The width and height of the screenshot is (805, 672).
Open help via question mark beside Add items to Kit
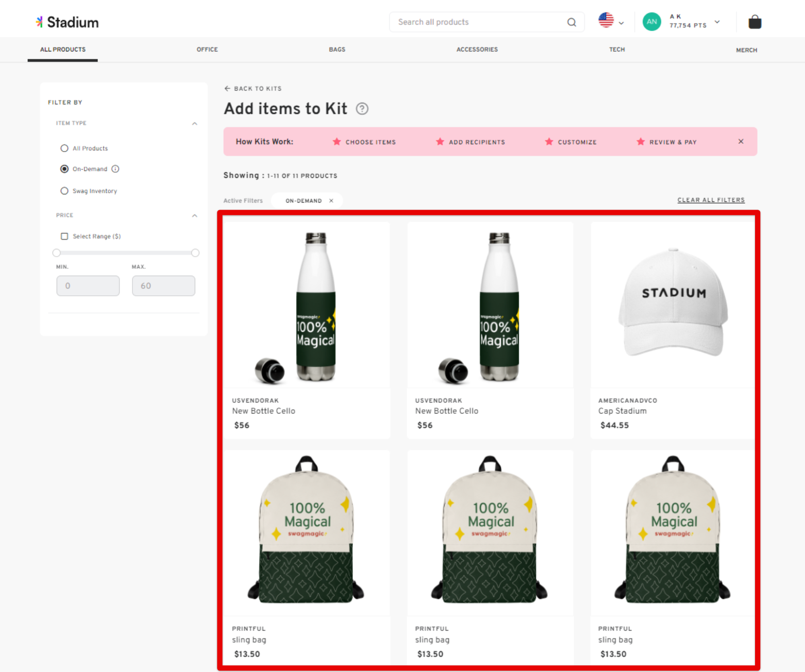pos(362,109)
